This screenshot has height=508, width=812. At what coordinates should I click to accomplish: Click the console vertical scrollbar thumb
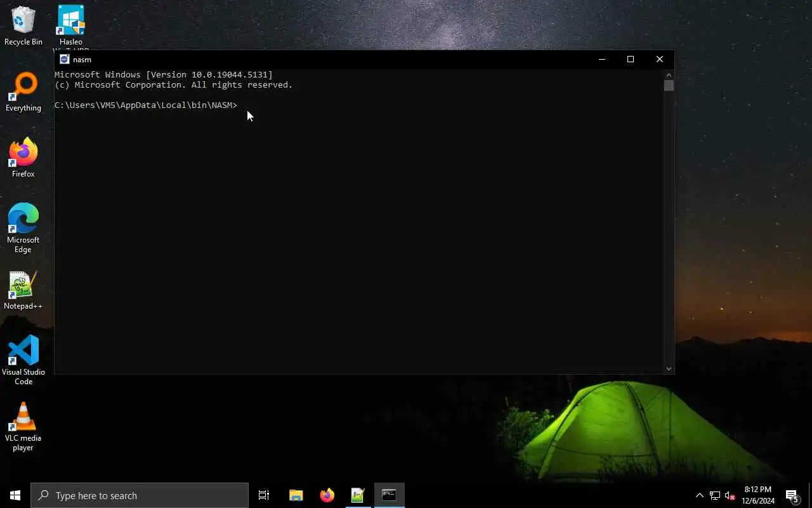tap(669, 86)
